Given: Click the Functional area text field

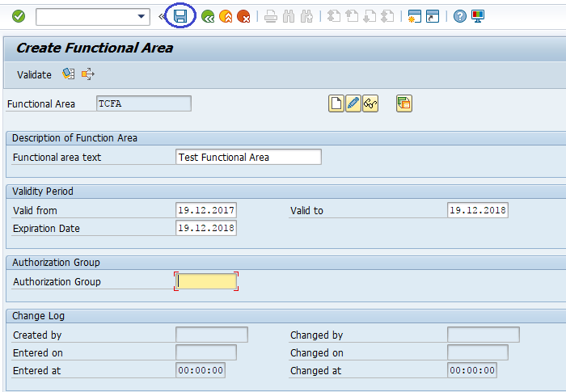Looking at the screenshot, I should (x=248, y=157).
